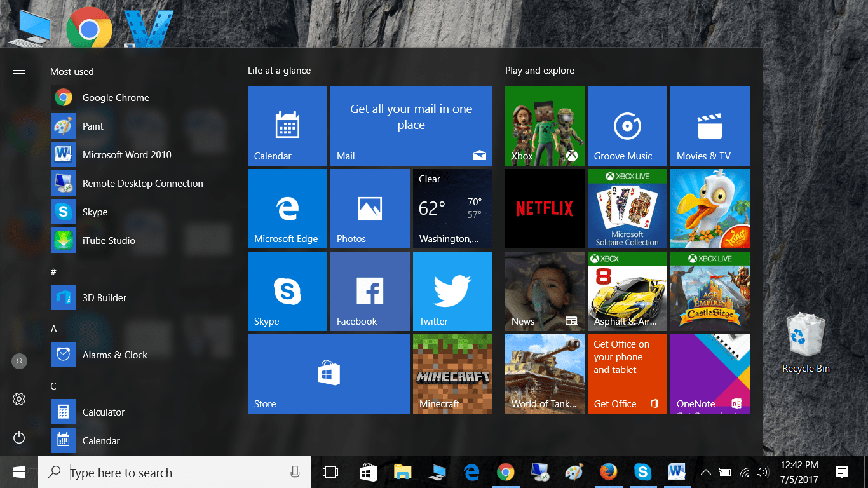Screen dimensions: 868x488
Task: Launch Firefox from the taskbar
Action: click(608, 472)
